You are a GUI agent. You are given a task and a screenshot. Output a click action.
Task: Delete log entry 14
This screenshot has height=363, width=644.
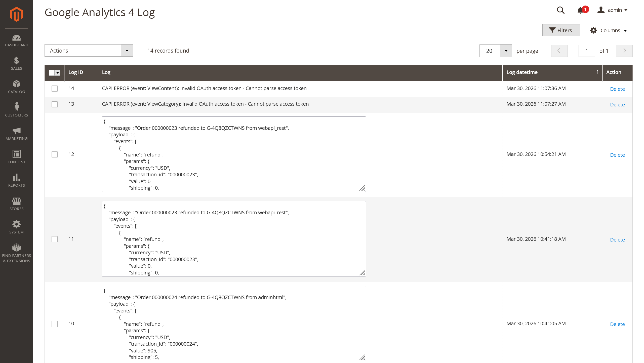pos(617,89)
